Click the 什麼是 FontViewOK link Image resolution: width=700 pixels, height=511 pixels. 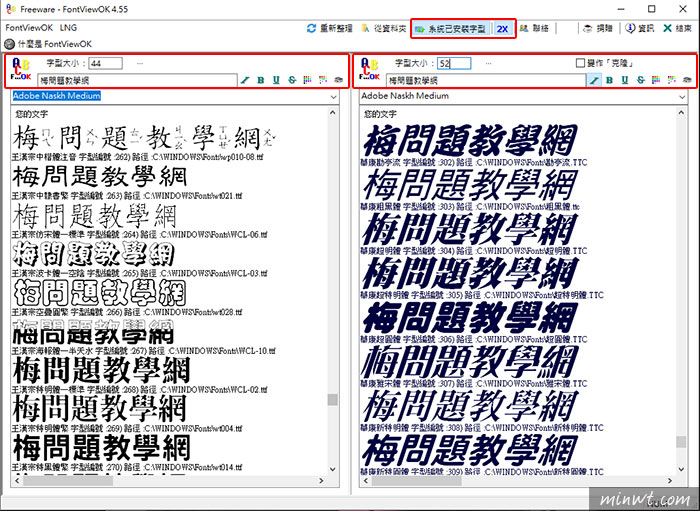[48, 44]
